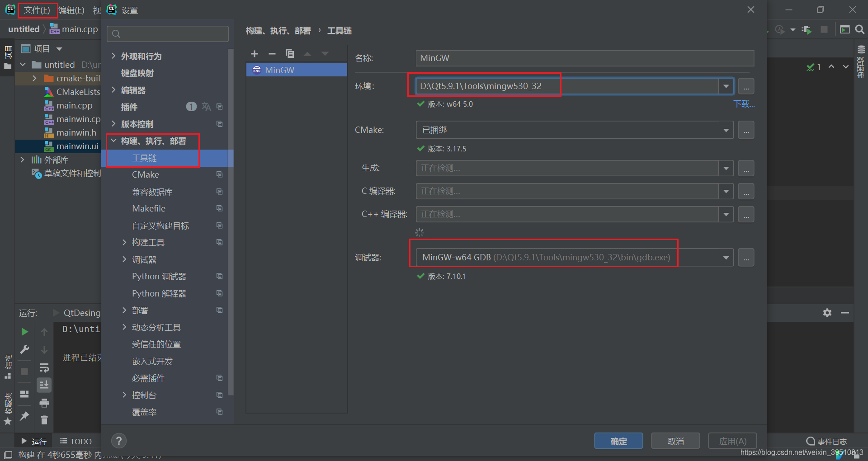The width and height of the screenshot is (868, 461).
Task: Click the settings search field
Action: tap(168, 34)
